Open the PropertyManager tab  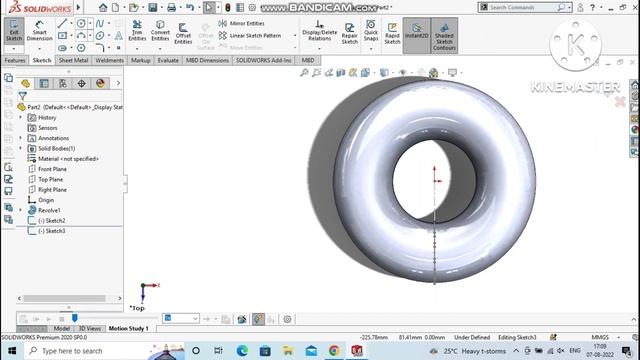(x=44, y=83)
